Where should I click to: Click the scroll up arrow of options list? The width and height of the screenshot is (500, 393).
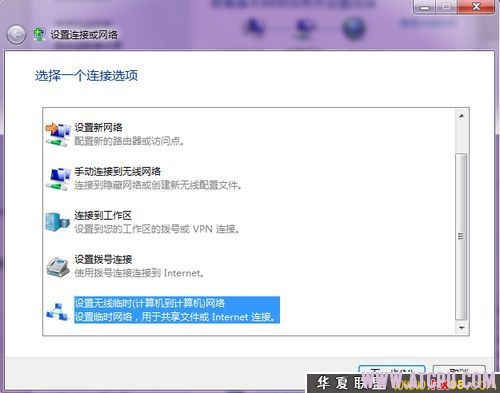[462, 116]
